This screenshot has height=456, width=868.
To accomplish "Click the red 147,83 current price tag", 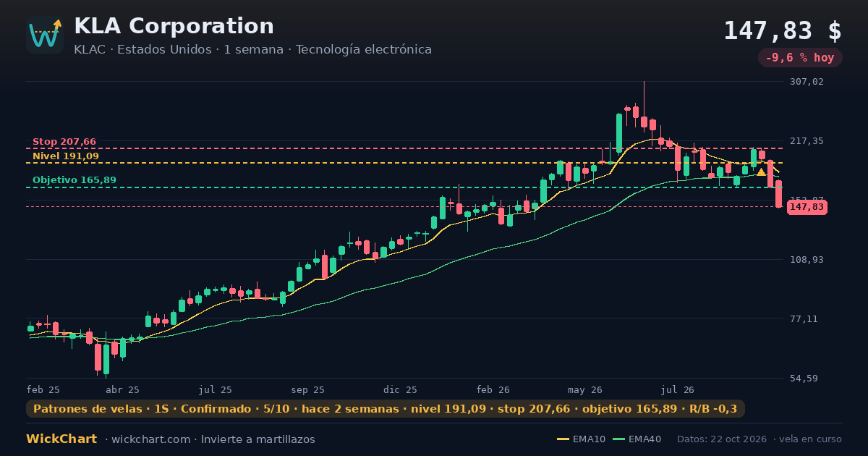I will [x=807, y=207].
